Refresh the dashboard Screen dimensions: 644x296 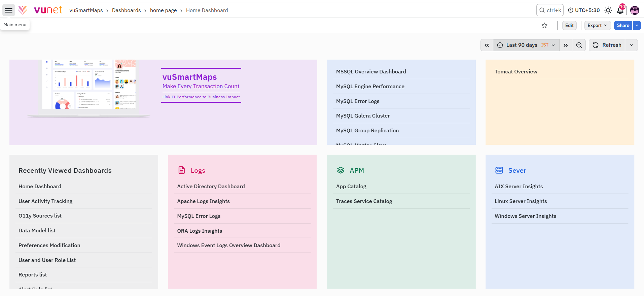pos(607,45)
